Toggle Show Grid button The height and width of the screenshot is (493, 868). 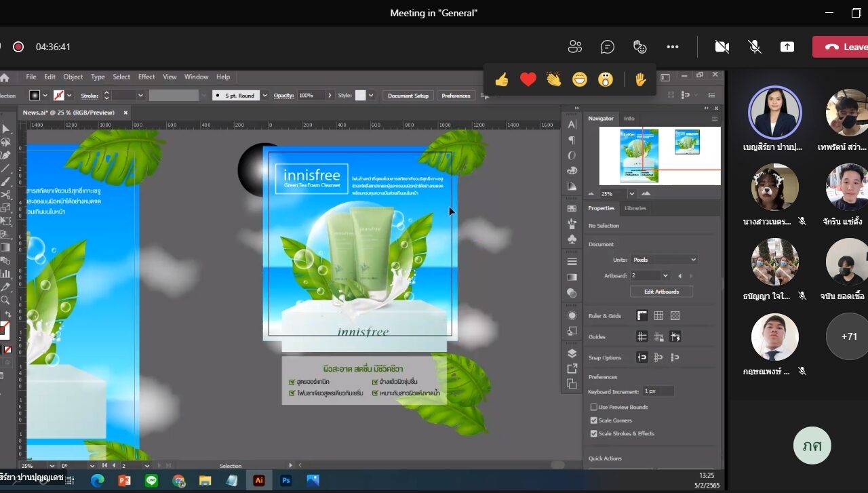point(658,315)
